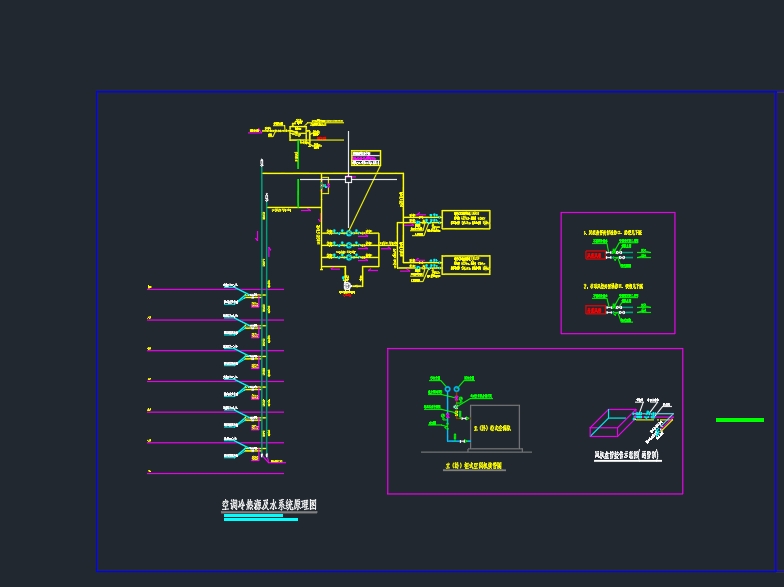The width and height of the screenshot is (784, 587).
Task: Click the small yellow note box near crosshair
Action: [366, 158]
